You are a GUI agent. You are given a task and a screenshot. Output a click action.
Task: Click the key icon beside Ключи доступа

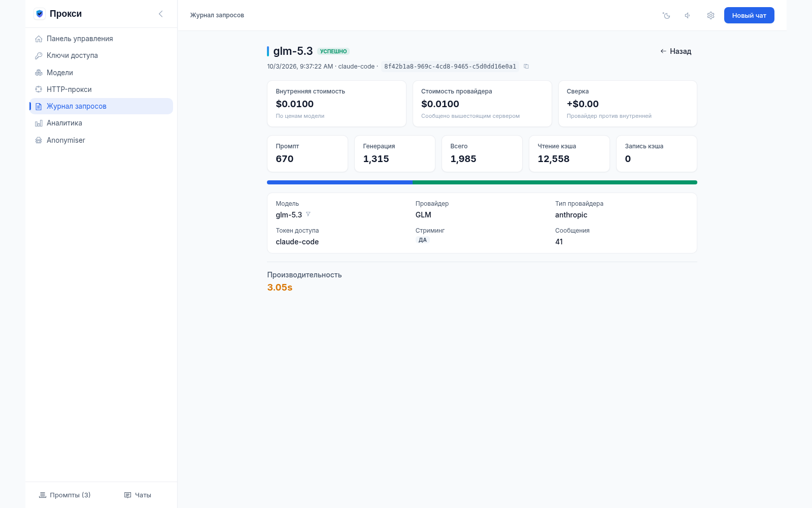coord(39,55)
